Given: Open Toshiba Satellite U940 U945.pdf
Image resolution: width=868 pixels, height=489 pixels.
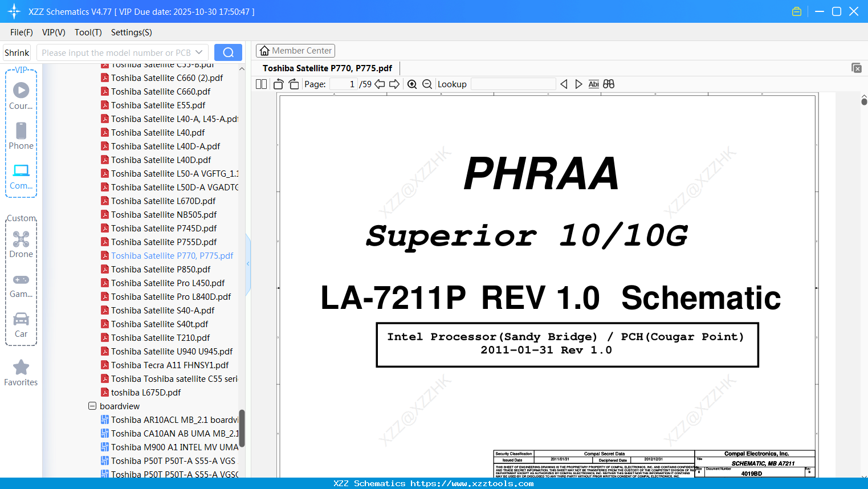Looking at the screenshot, I should (x=172, y=351).
